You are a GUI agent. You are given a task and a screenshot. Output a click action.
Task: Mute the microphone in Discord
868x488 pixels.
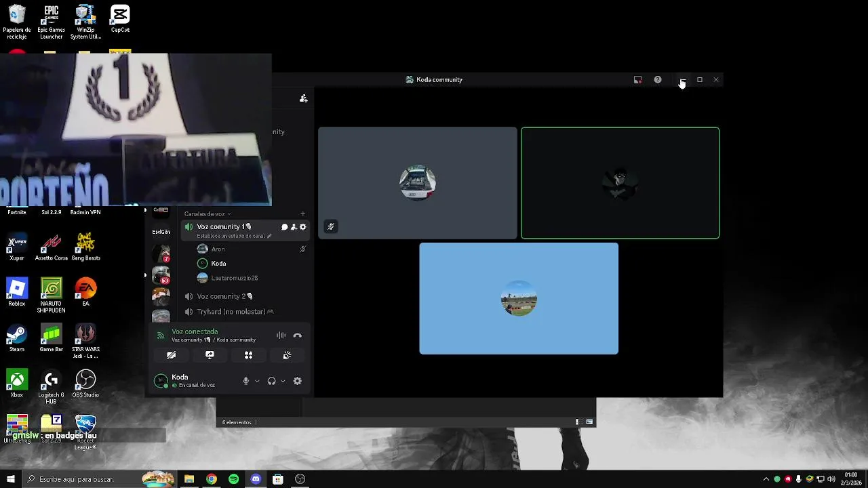[246, 381]
